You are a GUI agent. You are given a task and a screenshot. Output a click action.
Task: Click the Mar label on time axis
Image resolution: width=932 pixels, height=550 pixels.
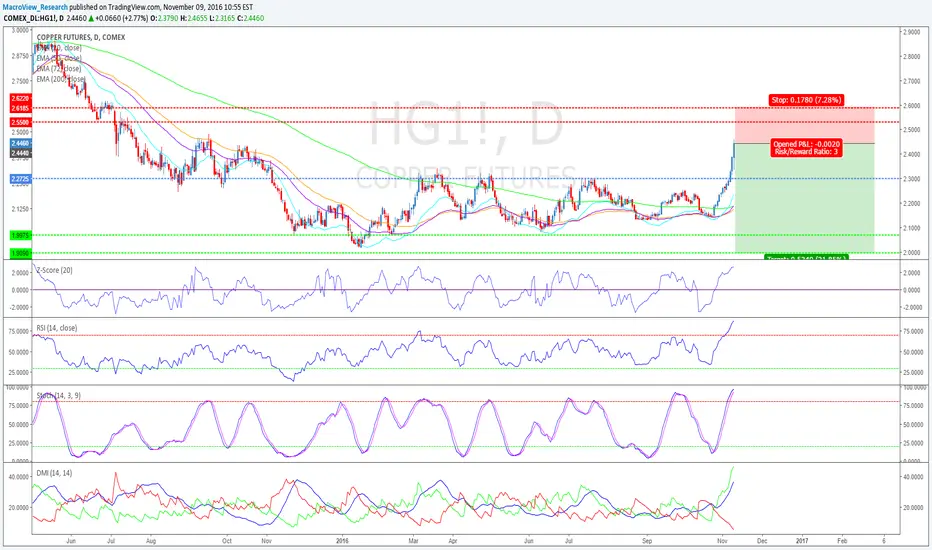click(x=414, y=541)
